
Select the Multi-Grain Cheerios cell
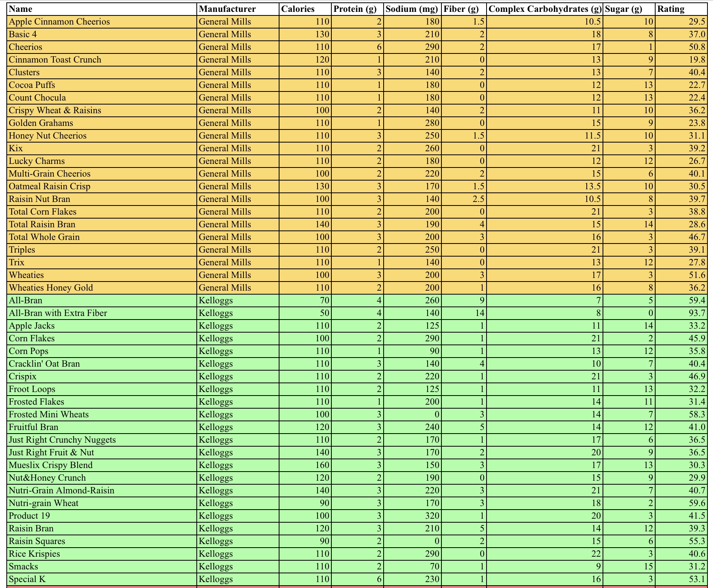[x=102, y=174]
